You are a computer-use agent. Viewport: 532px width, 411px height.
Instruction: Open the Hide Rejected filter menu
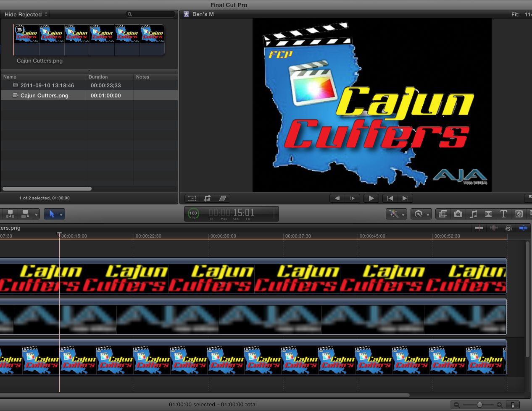(24, 14)
